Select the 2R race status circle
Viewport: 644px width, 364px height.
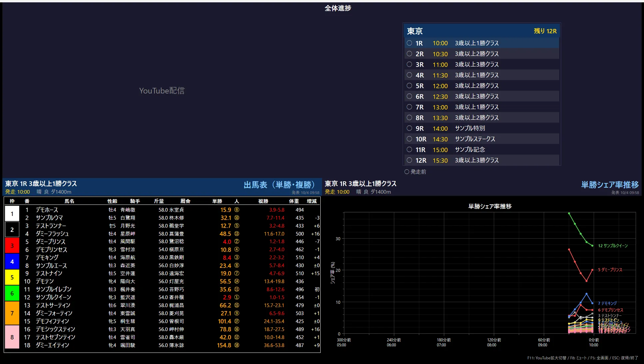pos(409,54)
